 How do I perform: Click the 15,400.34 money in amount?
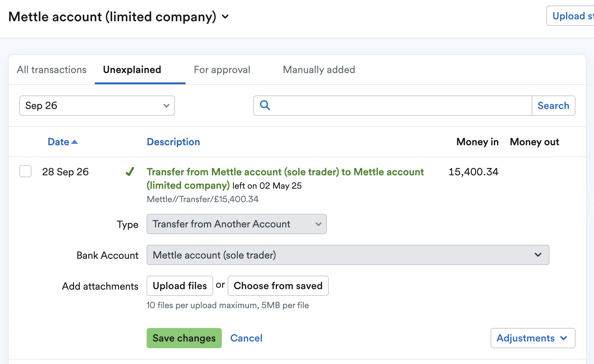(473, 172)
